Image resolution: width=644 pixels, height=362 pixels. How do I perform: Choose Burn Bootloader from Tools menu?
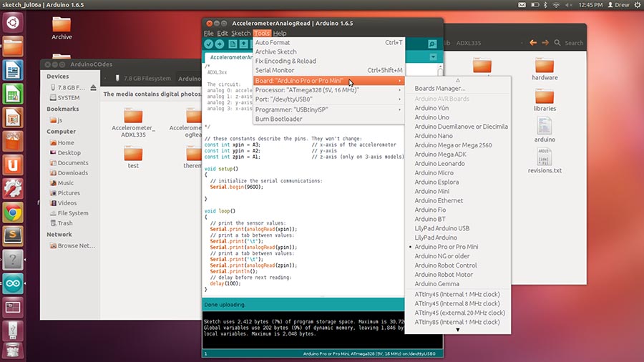coord(328,119)
